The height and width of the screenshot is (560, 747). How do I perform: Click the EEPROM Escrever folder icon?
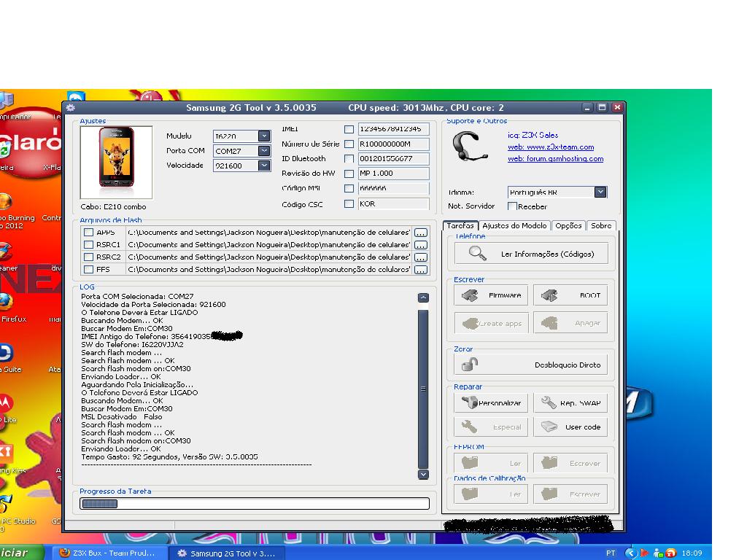click(x=549, y=463)
